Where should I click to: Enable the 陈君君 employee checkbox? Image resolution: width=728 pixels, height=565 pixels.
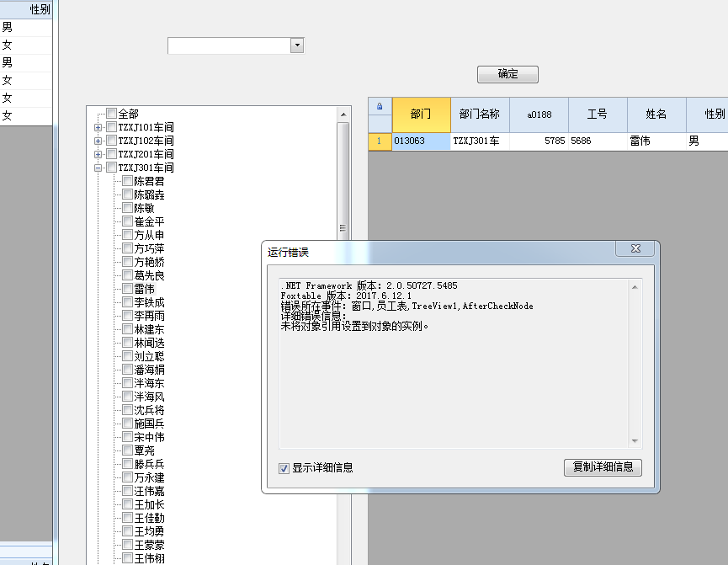tap(127, 181)
